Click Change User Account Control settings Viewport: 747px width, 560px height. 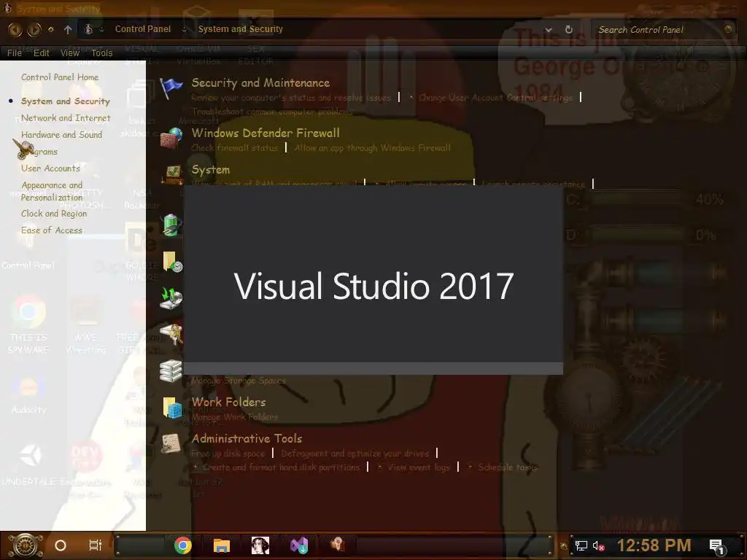[x=495, y=98]
